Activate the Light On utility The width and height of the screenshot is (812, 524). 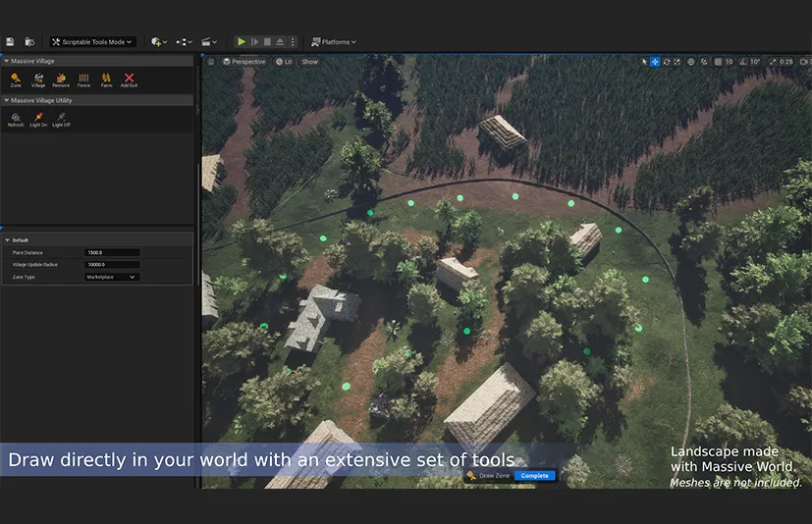point(38,120)
